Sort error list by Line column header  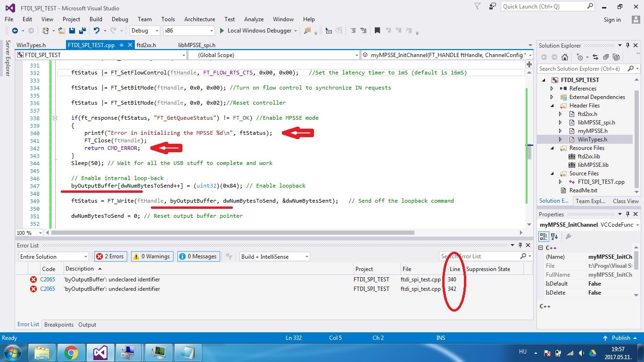coord(455,269)
